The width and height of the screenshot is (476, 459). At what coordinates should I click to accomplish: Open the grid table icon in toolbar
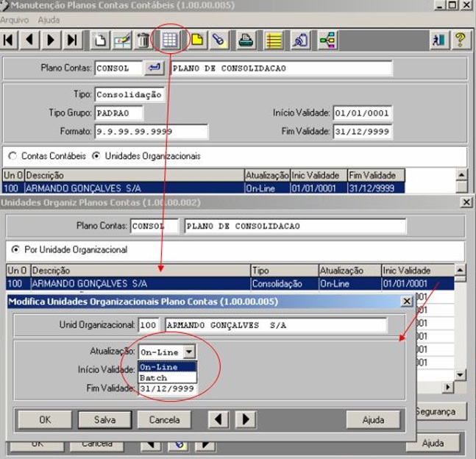click(x=170, y=40)
